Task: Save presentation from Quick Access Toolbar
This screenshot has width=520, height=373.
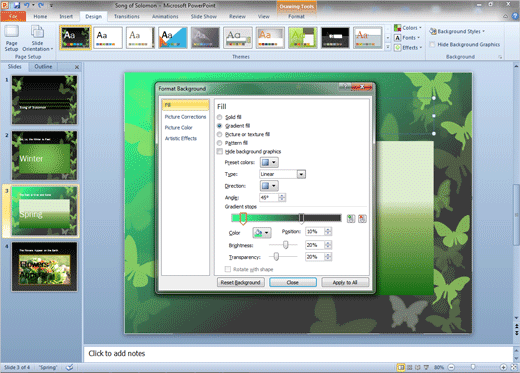Action: (17, 5)
